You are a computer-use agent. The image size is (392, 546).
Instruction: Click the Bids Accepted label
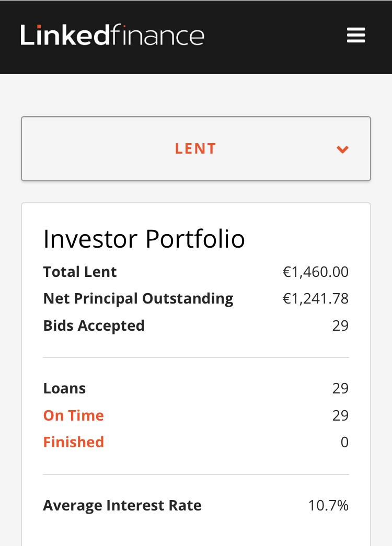click(x=94, y=326)
